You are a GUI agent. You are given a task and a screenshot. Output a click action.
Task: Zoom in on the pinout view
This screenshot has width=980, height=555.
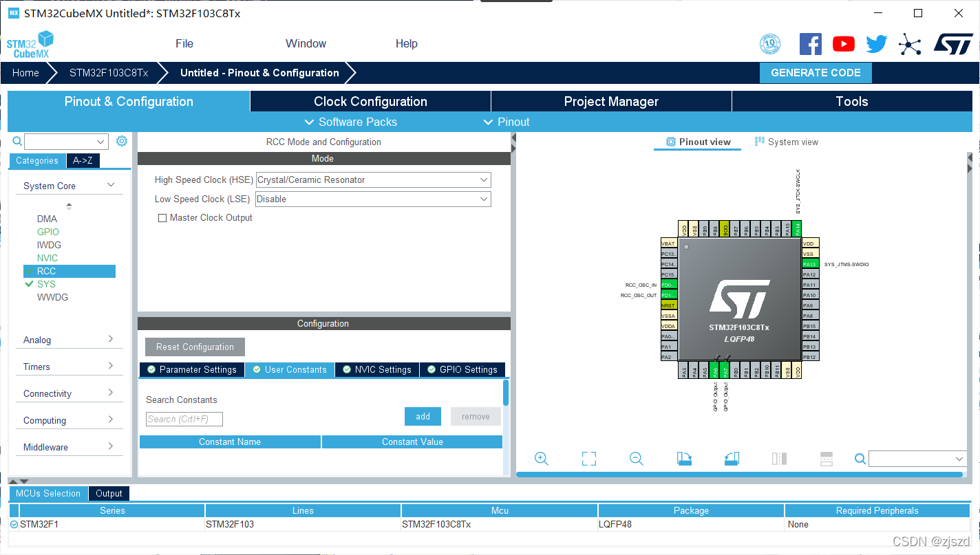click(x=542, y=459)
